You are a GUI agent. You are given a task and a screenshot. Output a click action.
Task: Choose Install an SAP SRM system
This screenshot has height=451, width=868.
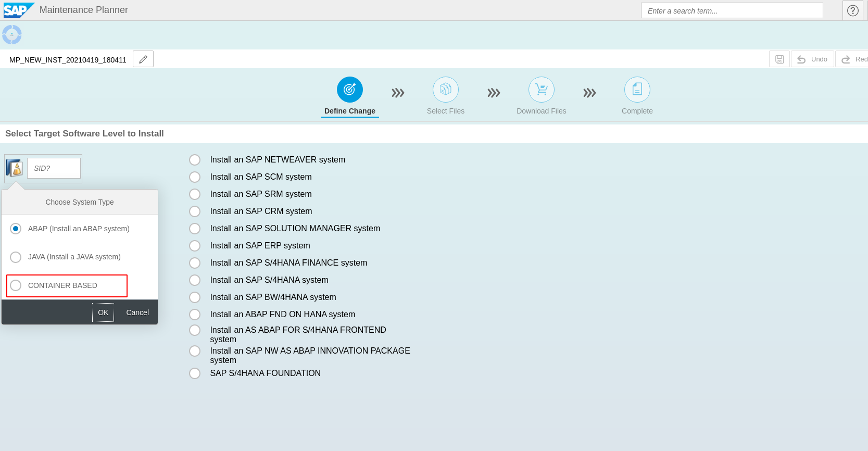coord(195,194)
